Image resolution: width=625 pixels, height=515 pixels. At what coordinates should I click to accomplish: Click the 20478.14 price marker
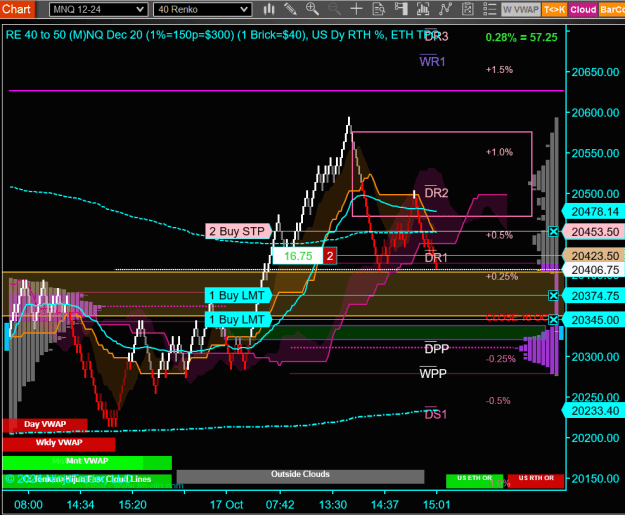pos(594,212)
